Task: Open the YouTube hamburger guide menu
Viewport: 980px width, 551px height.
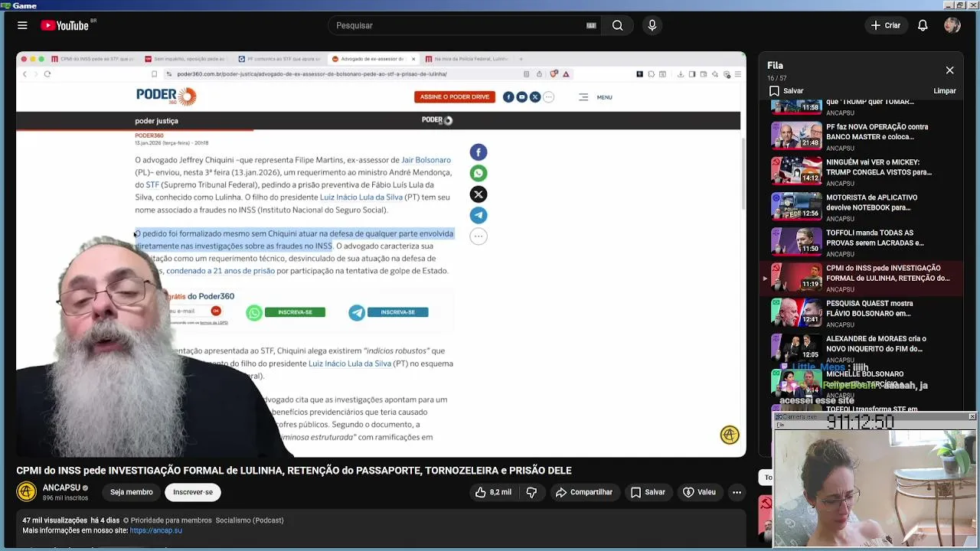Action: 22,25
